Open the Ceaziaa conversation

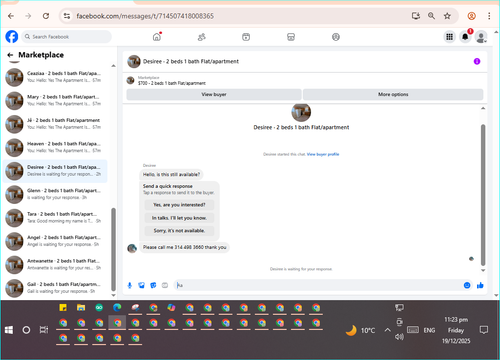pyautogui.click(x=55, y=77)
